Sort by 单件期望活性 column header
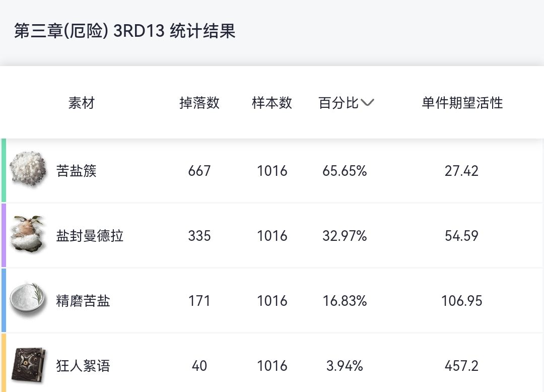 462,103
